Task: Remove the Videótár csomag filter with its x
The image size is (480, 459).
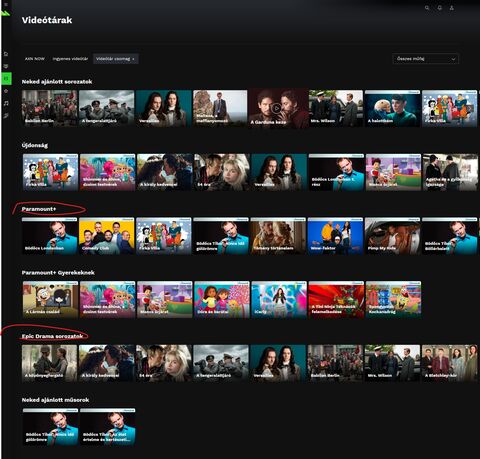Action: (133, 59)
